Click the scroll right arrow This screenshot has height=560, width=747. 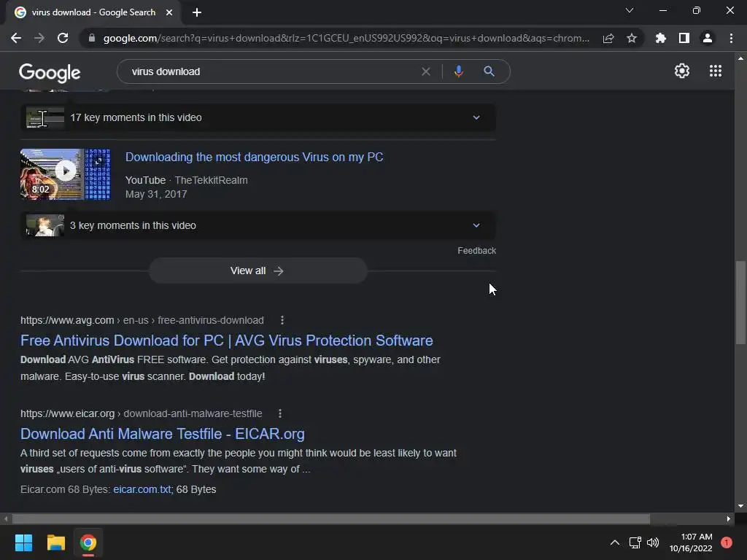tap(729, 518)
